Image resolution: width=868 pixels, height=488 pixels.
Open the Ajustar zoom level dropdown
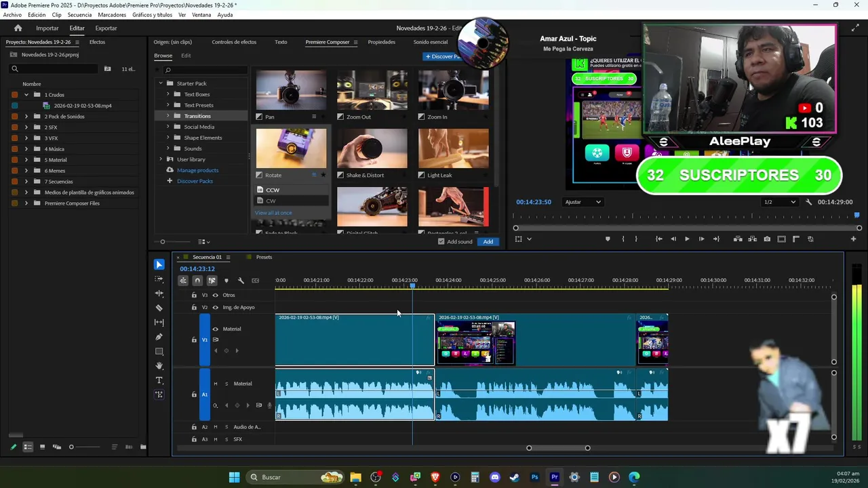583,202
